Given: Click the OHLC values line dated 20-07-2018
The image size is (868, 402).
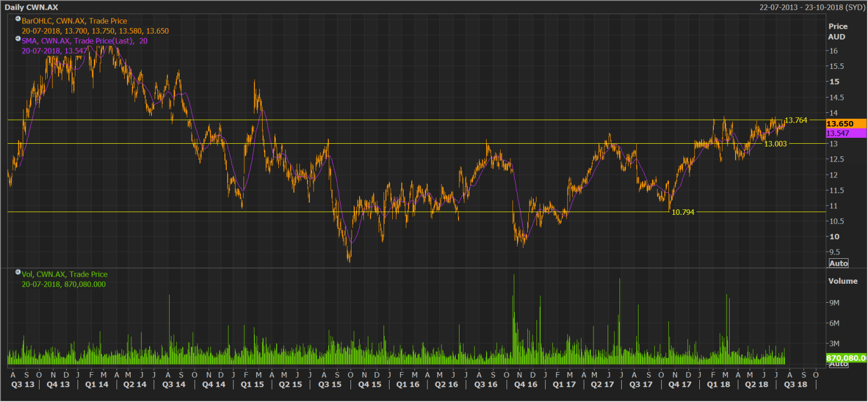Looking at the screenshot, I should click(95, 31).
